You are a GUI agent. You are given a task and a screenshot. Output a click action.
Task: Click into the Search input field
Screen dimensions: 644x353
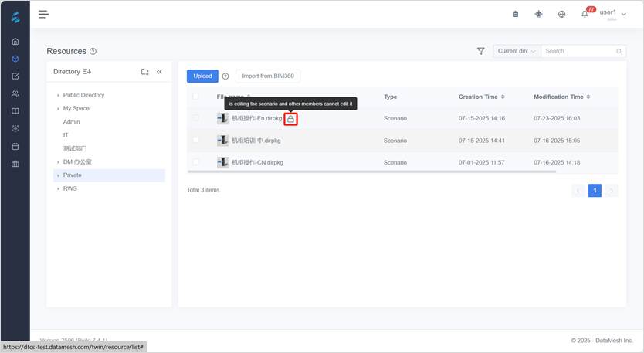578,51
